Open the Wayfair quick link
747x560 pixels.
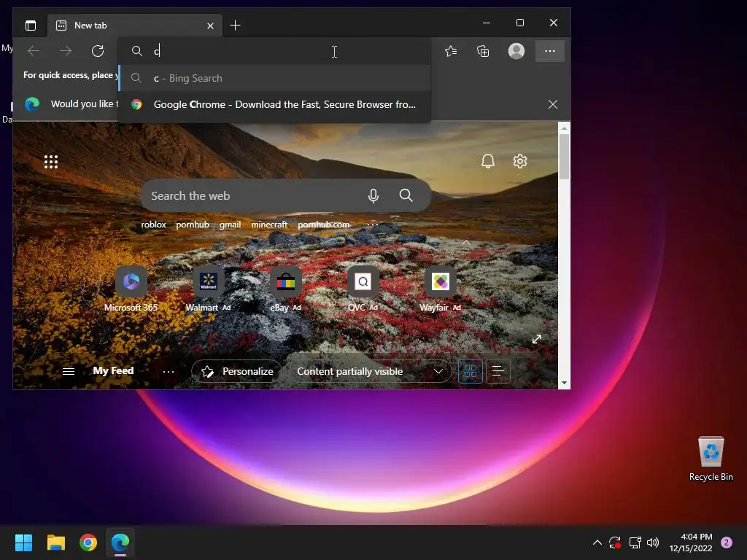pyautogui.click(x=440, y=289)
